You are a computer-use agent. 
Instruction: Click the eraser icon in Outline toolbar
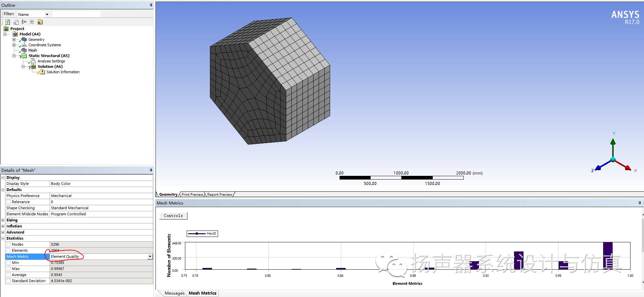click(16, 22)
